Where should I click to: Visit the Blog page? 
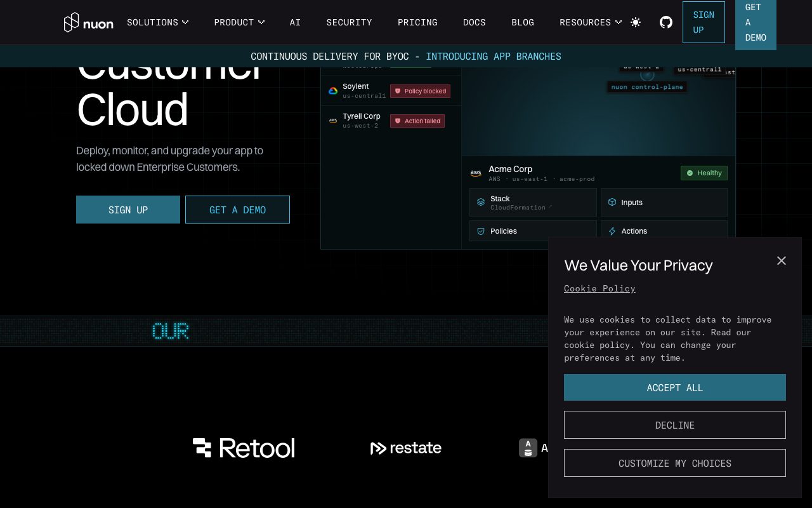523,22
